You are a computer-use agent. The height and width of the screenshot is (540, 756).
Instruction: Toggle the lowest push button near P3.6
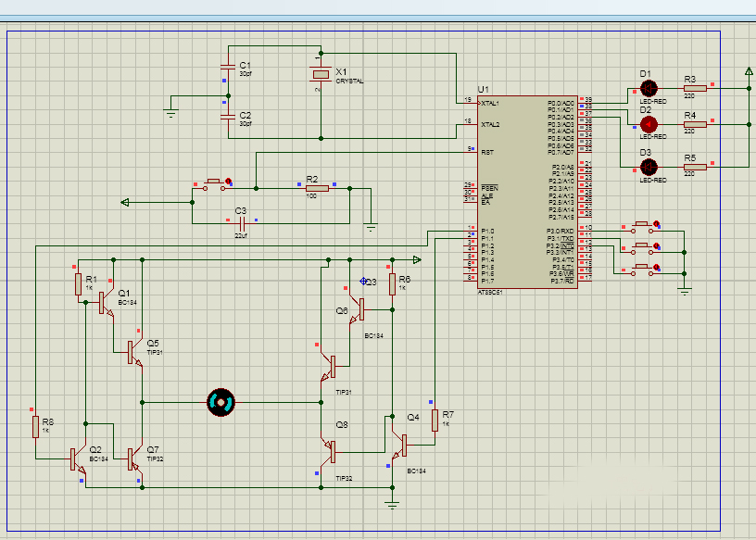pos(642,270)
